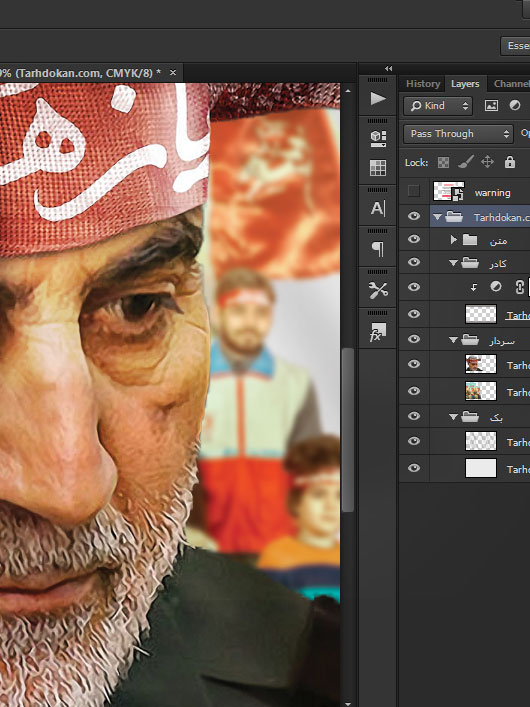Open the Styles fx panel icon
The image size is (530, 707).
coord(378,332)
